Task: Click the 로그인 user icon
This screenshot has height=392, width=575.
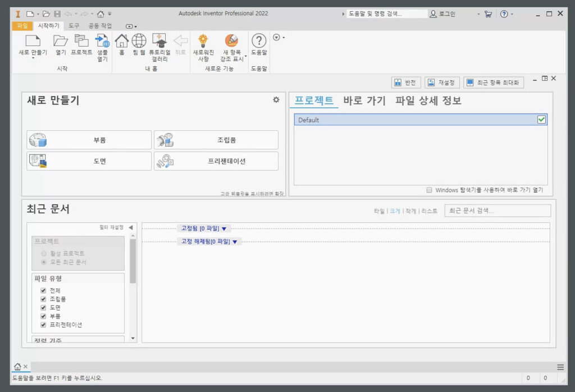Action: point(433,14)
